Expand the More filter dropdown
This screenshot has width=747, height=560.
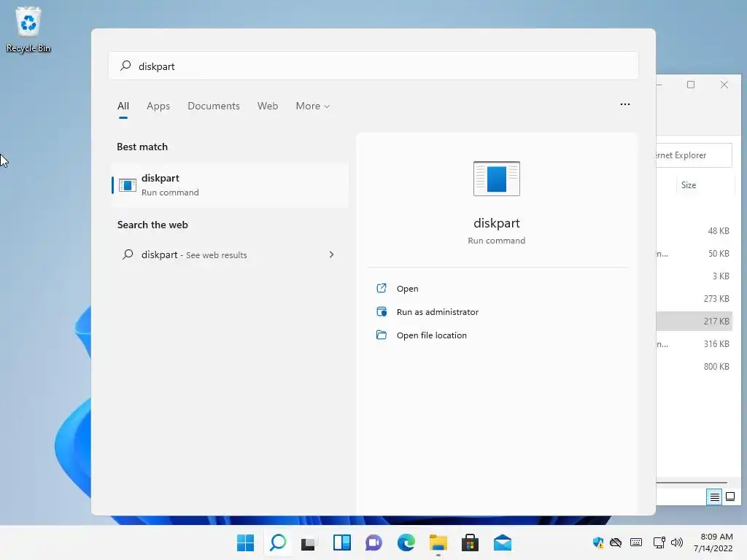click(x=312, y=106)
